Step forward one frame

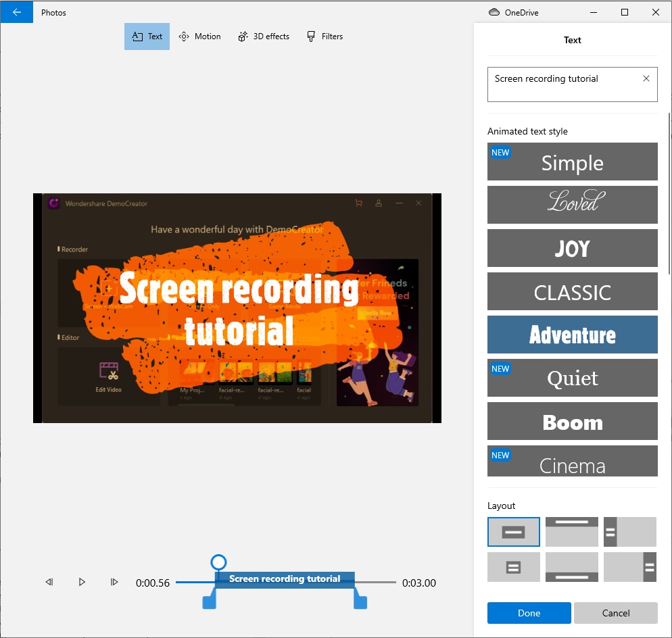[114, 582]
